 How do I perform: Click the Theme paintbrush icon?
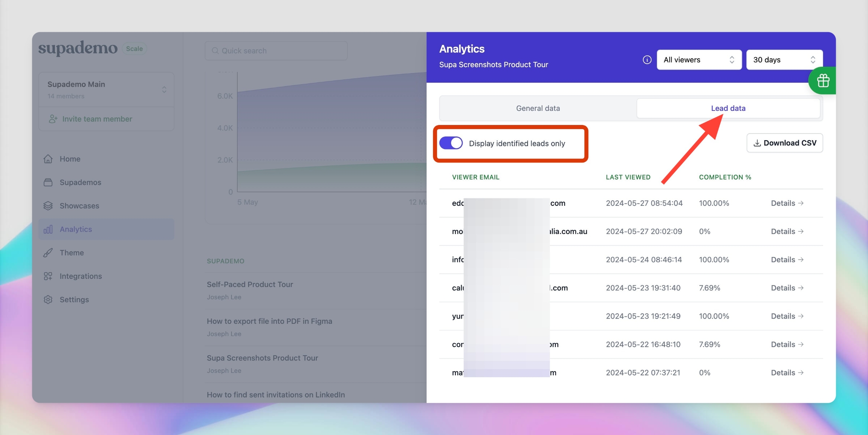click(x=48, y=253)
